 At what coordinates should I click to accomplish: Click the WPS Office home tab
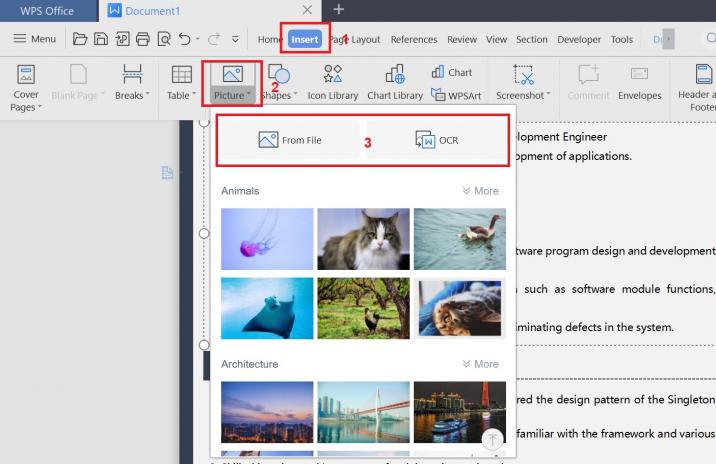point(47,11)
